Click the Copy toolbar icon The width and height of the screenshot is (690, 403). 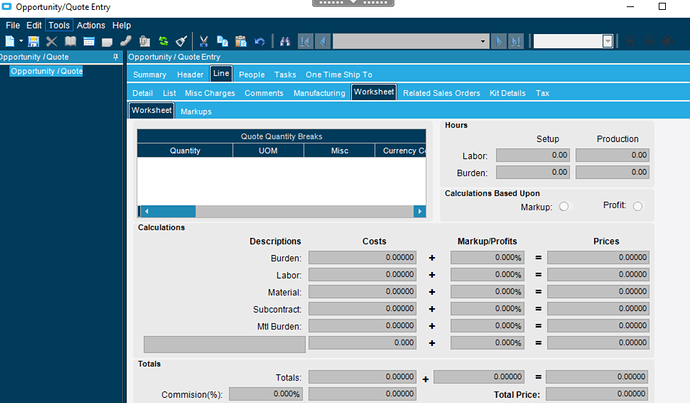point(222,41)
